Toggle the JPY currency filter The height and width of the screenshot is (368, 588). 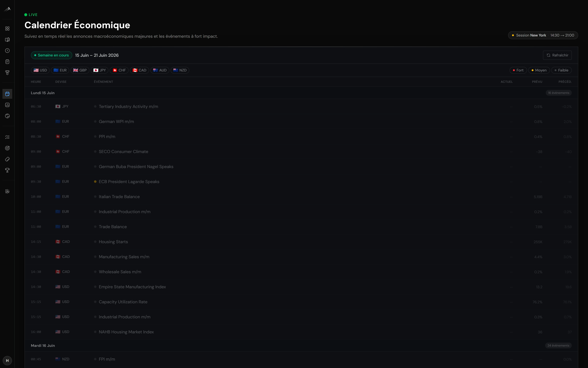100,70
